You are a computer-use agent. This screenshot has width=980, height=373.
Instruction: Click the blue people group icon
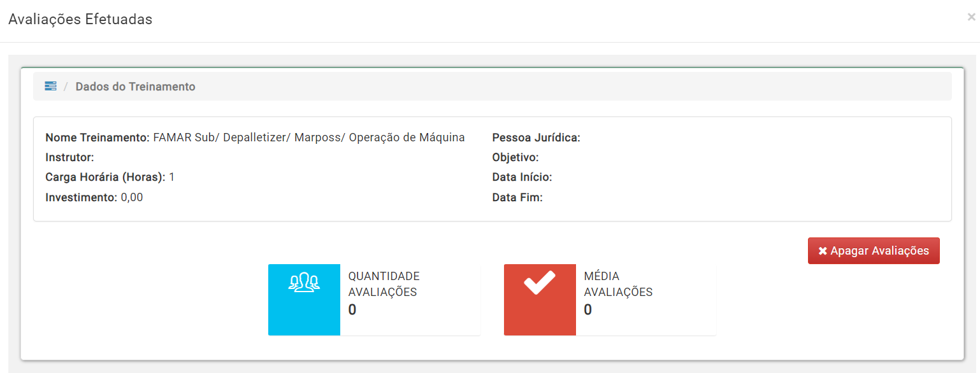[304, 282]
